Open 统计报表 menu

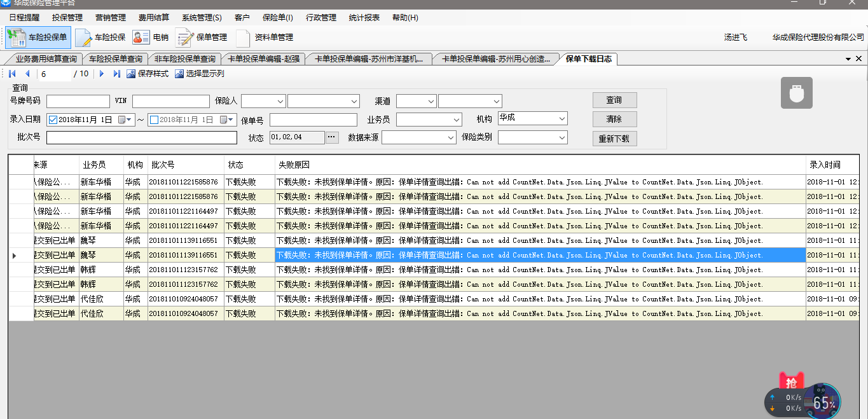click(364, 18)
